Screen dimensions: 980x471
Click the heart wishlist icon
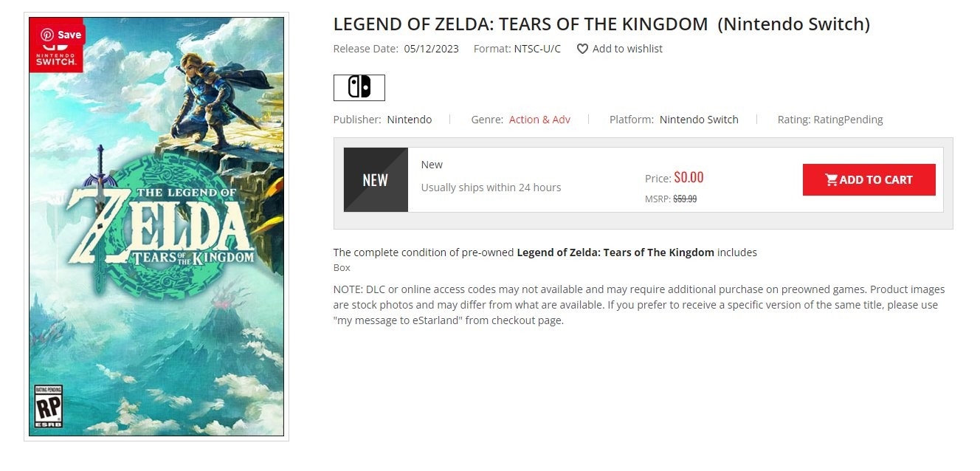coord(582,49)
